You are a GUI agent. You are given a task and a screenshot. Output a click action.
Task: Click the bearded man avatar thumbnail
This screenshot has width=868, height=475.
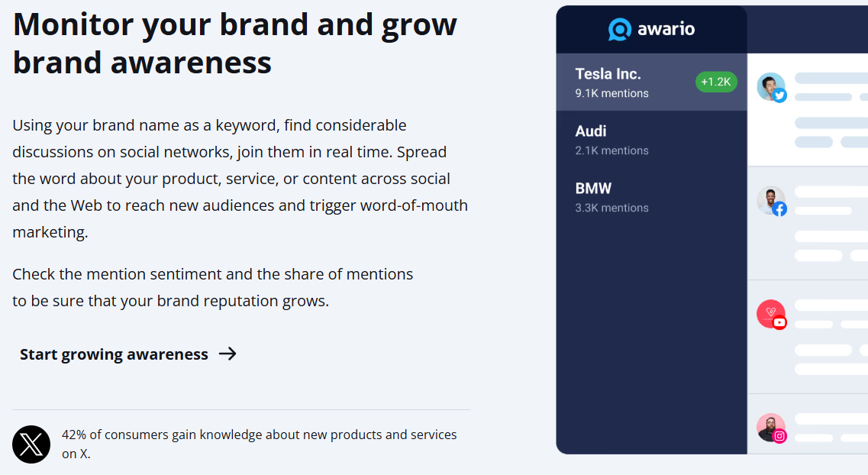click(x=770, y=427)
